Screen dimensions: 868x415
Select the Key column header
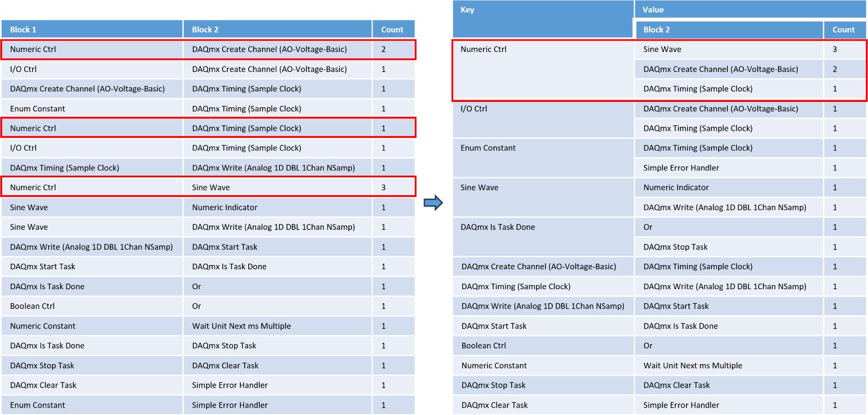click(x=467, y=10)
